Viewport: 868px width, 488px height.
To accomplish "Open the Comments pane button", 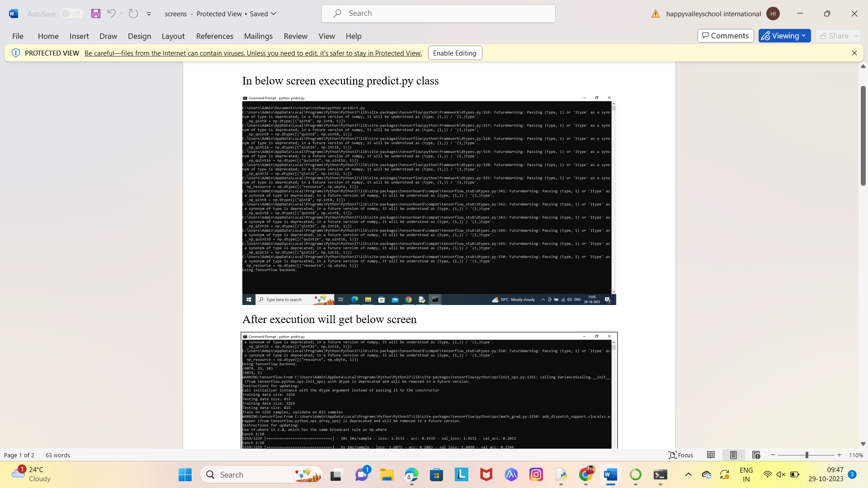I will [x=725, y=36].
